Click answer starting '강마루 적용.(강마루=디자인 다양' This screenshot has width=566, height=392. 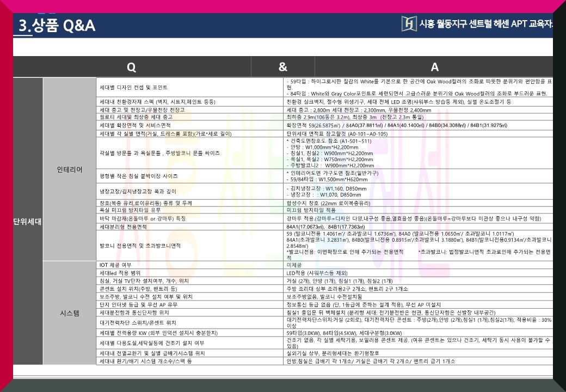[x=413, y=218]
